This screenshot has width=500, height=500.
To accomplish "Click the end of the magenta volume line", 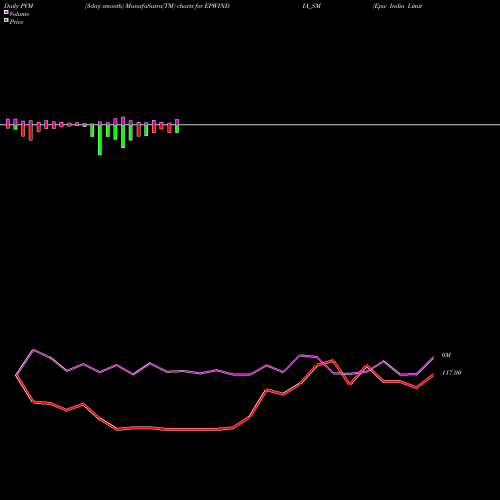I will pyautogui.click(x=433, y=357).
